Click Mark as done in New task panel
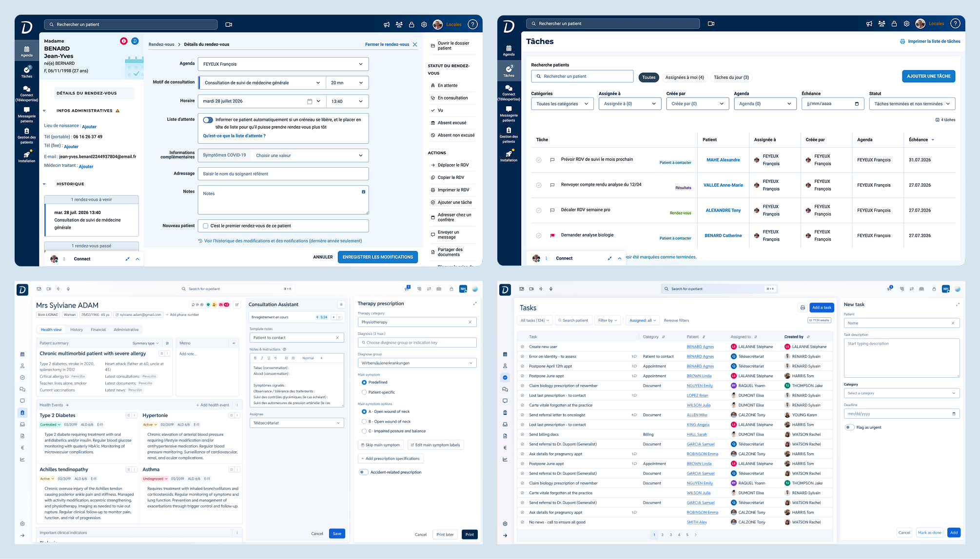This screenshot has height=559, width=980. pos(929,533)
